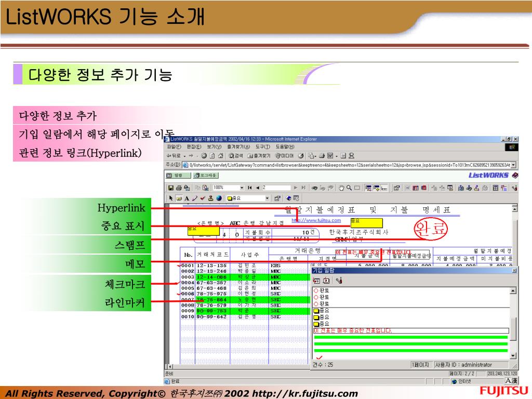The image size is (532, 399).
Task: Select the arrow pointer tool
Action: coord(170,198)
